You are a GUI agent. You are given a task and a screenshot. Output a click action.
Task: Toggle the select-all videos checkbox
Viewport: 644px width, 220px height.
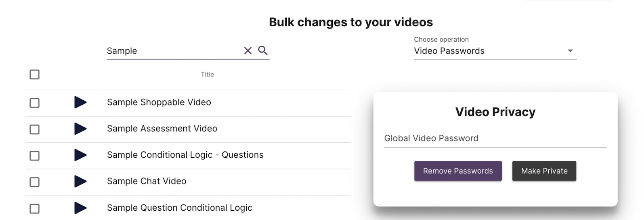(x=35, y=74)
